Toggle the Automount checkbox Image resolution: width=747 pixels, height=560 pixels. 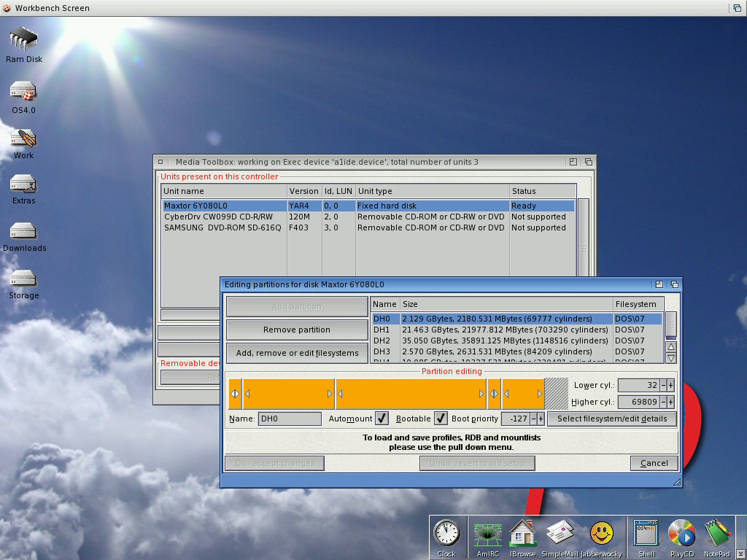[382, 419]
